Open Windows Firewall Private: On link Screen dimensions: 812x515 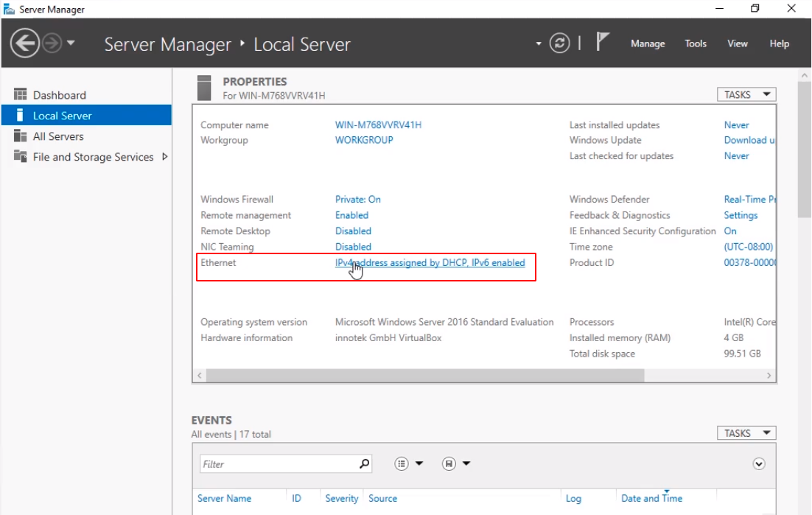(358, 199)
